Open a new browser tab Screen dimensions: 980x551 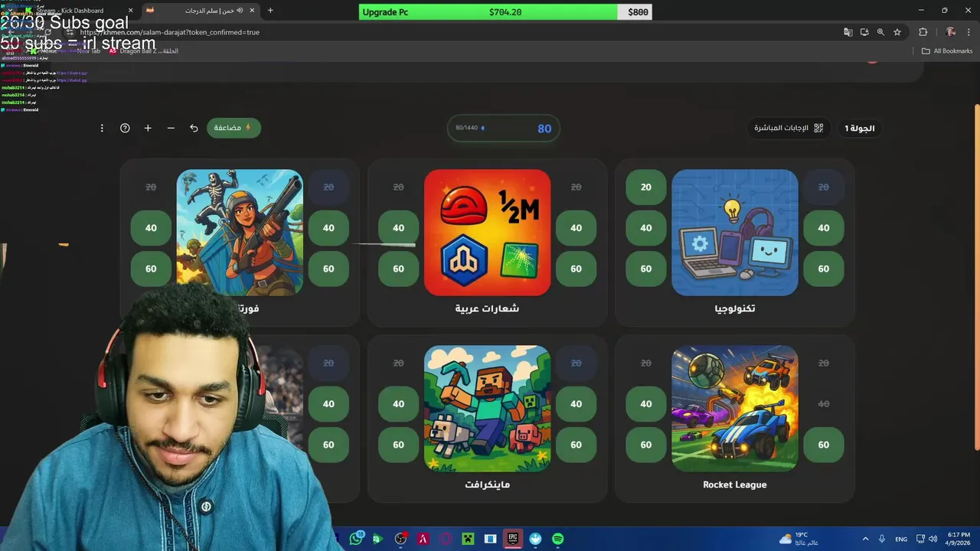[270, 11]
